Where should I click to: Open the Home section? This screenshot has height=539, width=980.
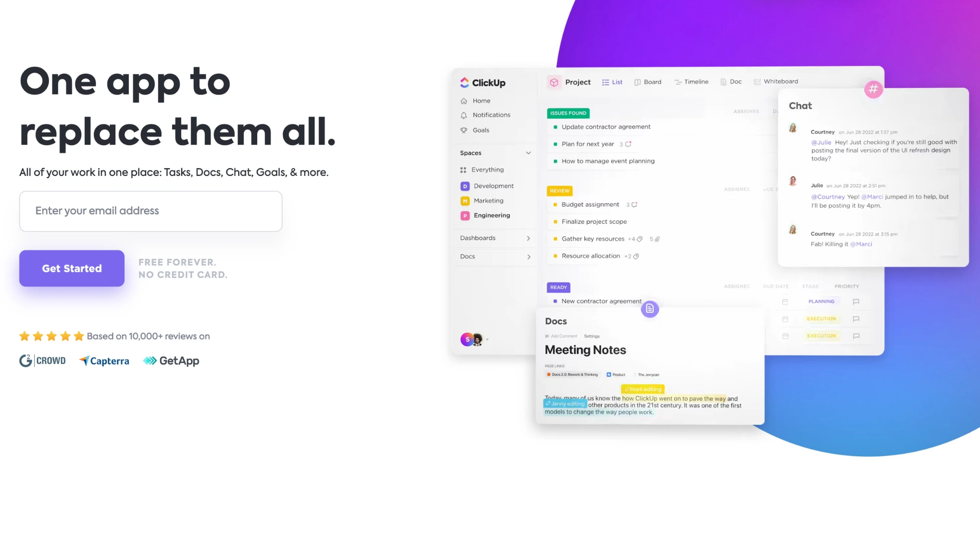point(481,100)
